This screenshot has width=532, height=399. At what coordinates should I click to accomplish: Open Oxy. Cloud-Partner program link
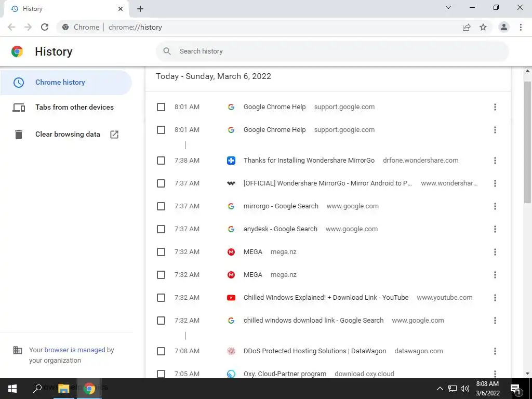pyautogui.click(x=285, y=374)
